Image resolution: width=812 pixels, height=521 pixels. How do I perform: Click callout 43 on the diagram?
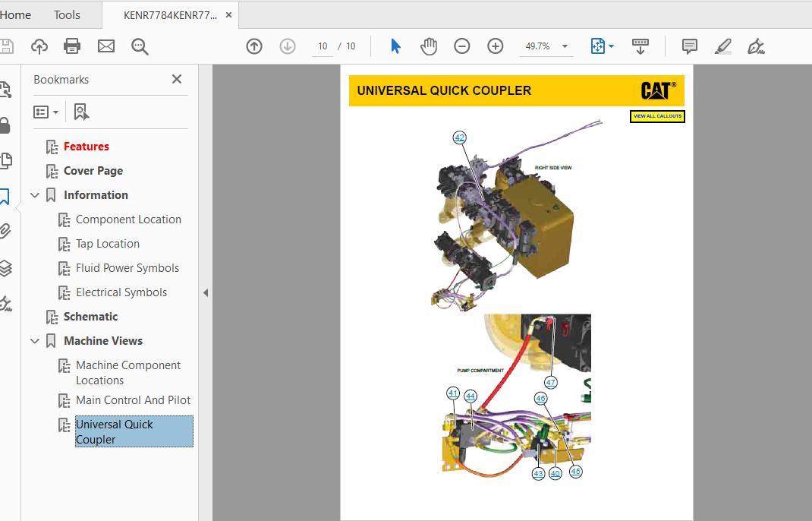click(538, 473)
